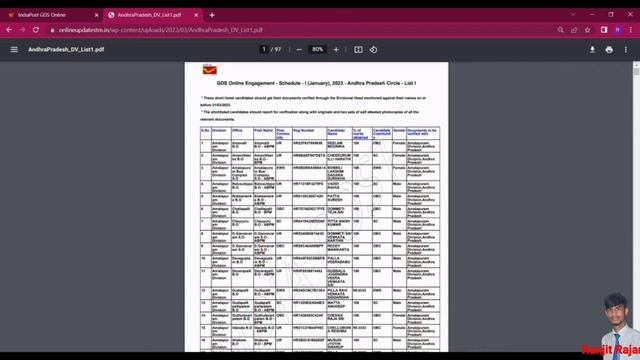The width and height of the screenshot is (640, 360).
Task: Open the Chrome profile avatar
Action: pos(618,30)
